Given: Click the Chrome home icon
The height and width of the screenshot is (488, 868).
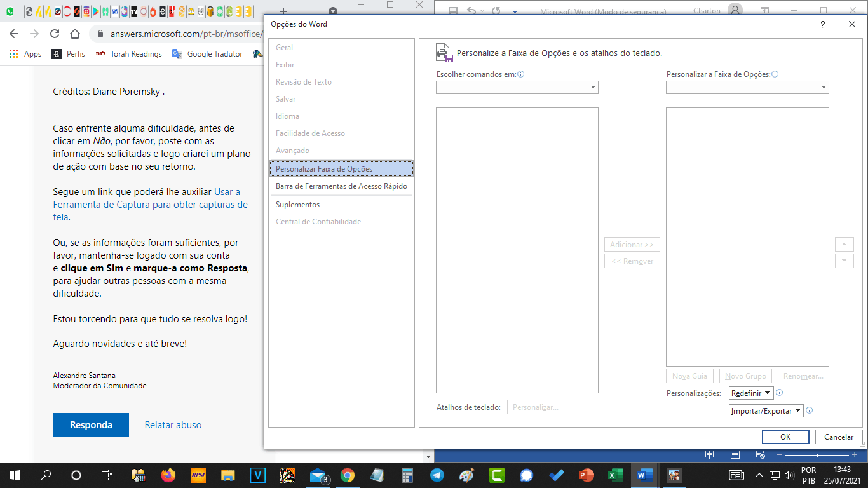Looking at the screenshot, I should click(75, 34).
